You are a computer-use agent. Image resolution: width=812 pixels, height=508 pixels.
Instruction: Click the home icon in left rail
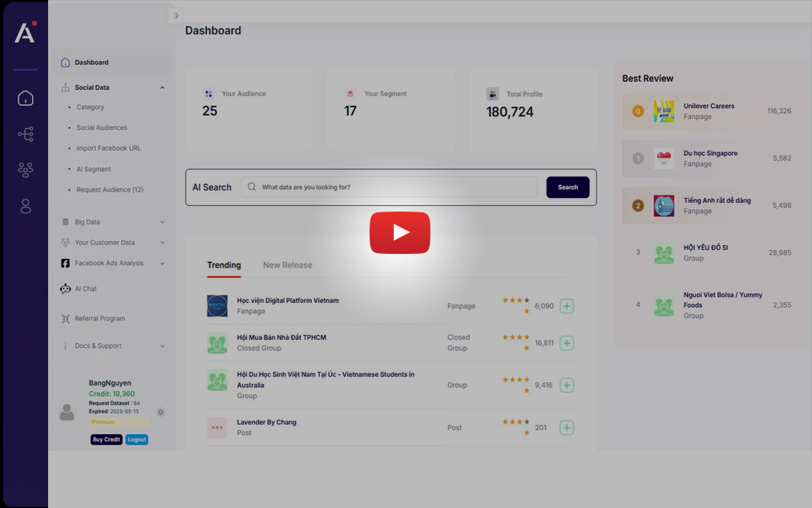tap(26, 98)
